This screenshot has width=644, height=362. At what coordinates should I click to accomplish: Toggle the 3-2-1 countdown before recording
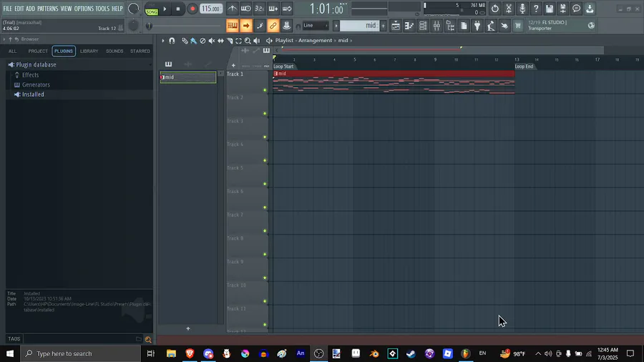pyautogui.click(x=259, y=9)
